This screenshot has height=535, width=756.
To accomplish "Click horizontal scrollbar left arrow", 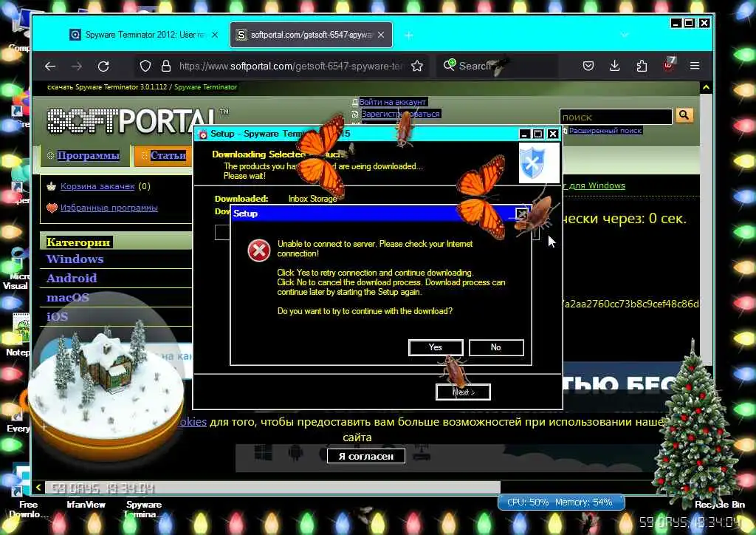I will [x=38, y=487].
